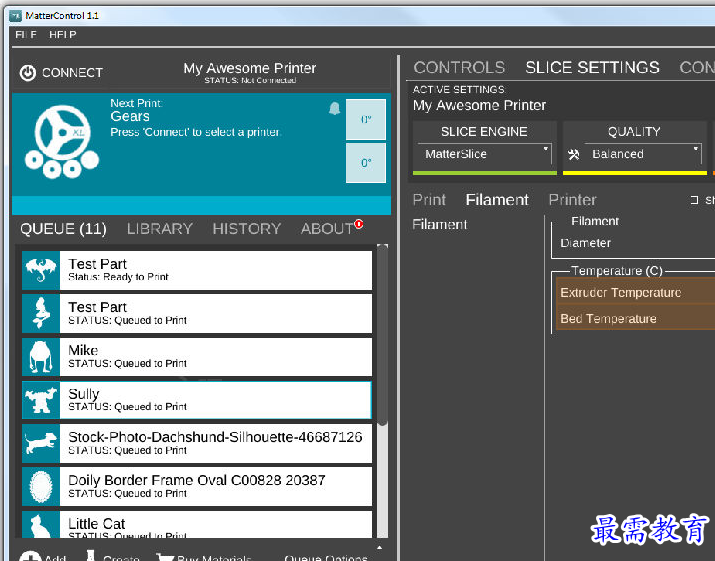Select the Doily Border Frame Oval item

tap(197, 487)
